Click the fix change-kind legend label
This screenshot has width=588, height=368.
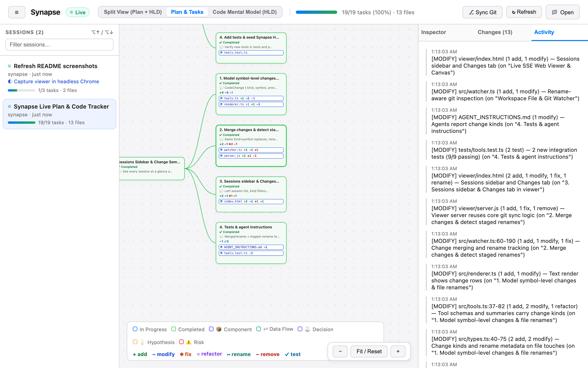186,354
